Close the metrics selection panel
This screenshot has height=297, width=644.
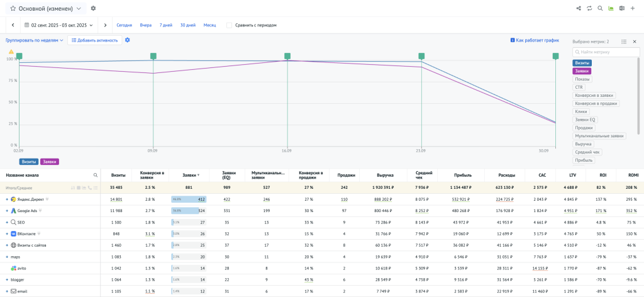(634, 42)
